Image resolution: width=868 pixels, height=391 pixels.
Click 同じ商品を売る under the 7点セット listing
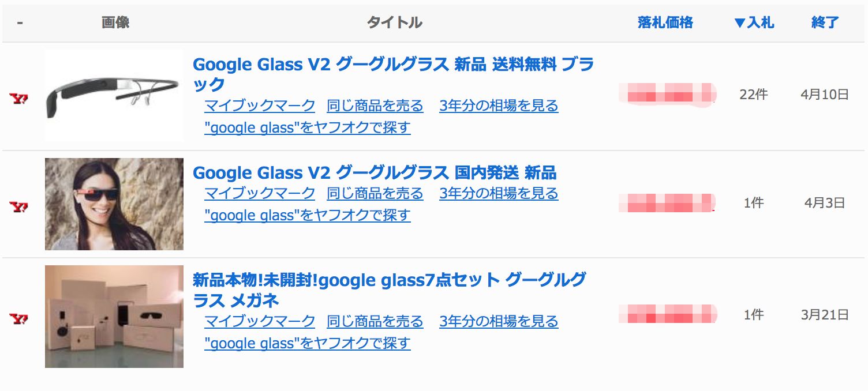pyautogui.click(x=375, y=321)
